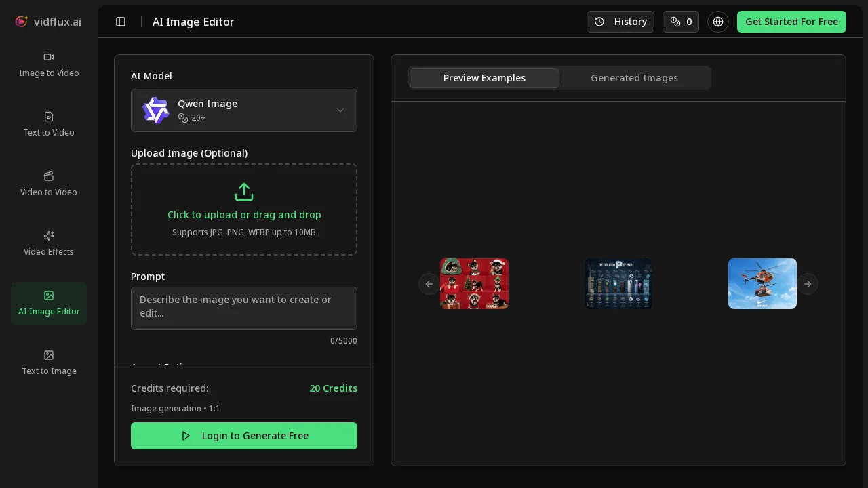Click the vidflux.ai logo
Image resolution: width=868 pixels, height=488 pixels.
click(x=46, y=22)
